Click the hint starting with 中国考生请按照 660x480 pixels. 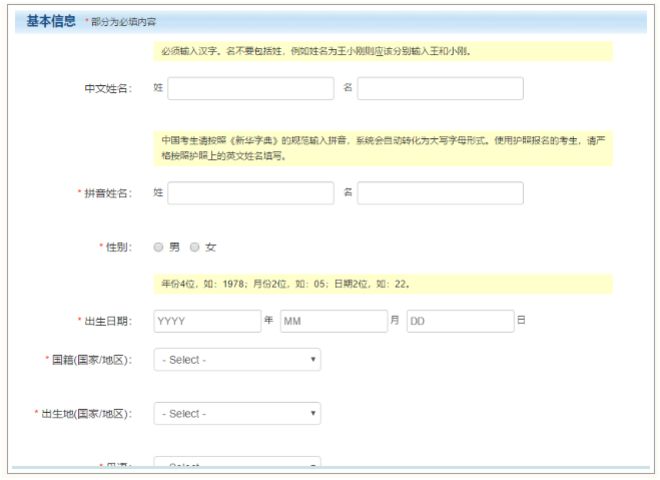(x=383, y=148)
